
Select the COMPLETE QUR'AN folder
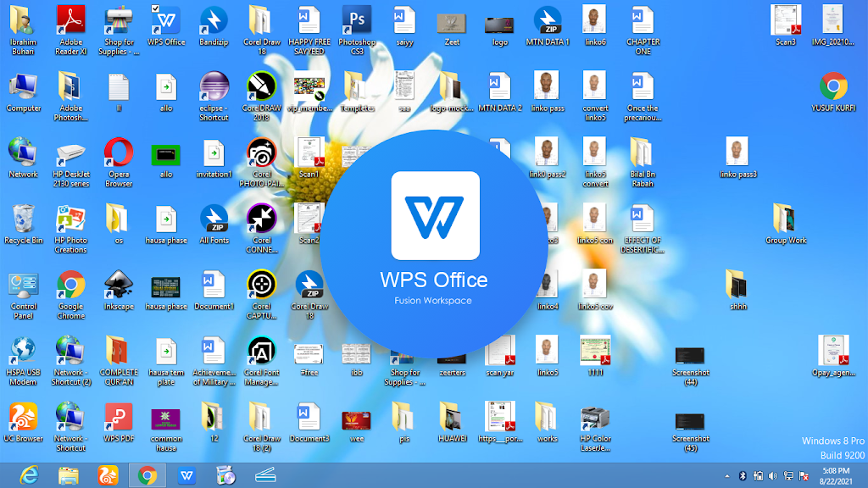[x=119, y=352]
